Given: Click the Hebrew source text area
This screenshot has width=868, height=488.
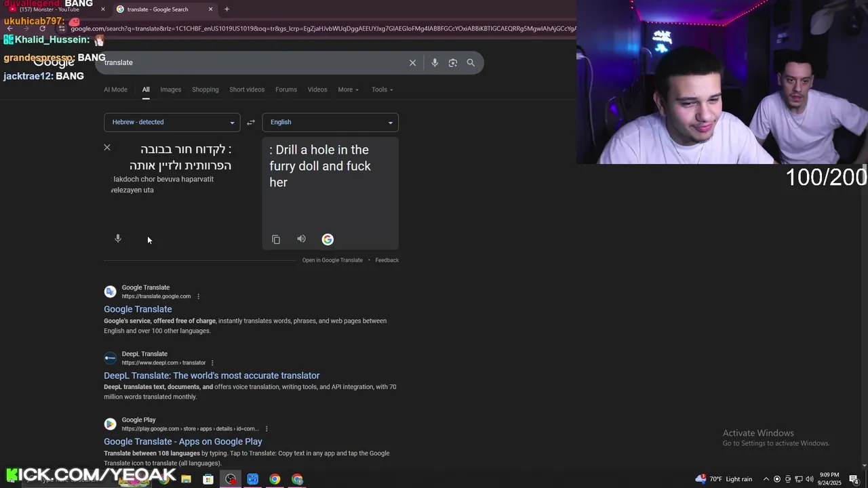Looking at the screenshot, I should coord(181,157).
